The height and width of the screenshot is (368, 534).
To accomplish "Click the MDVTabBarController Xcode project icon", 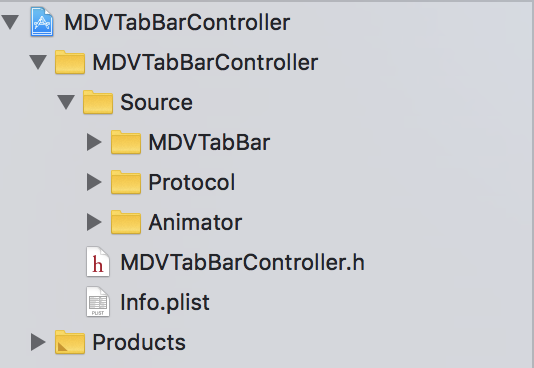I will 42,22.
